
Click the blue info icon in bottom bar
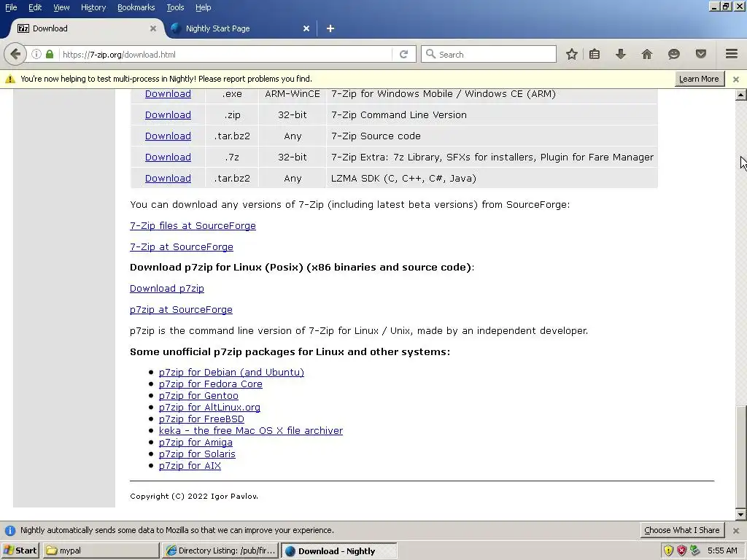[x=10, y=530]
